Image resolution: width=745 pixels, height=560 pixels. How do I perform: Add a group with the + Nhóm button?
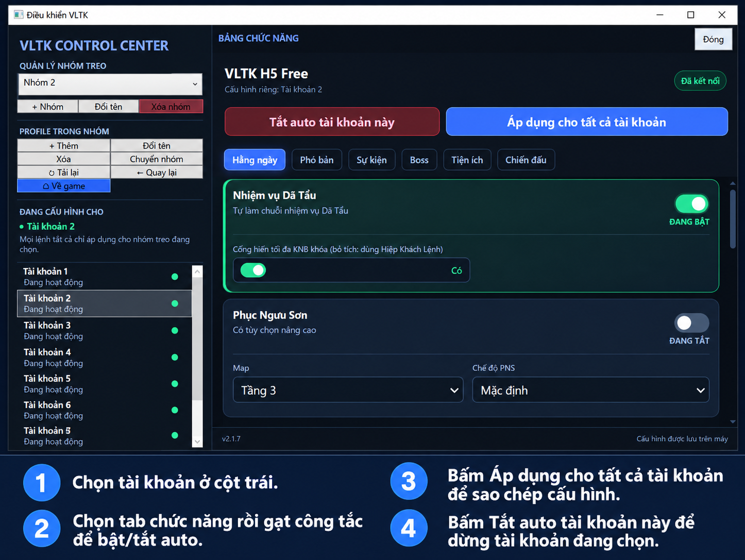(48, 107)
